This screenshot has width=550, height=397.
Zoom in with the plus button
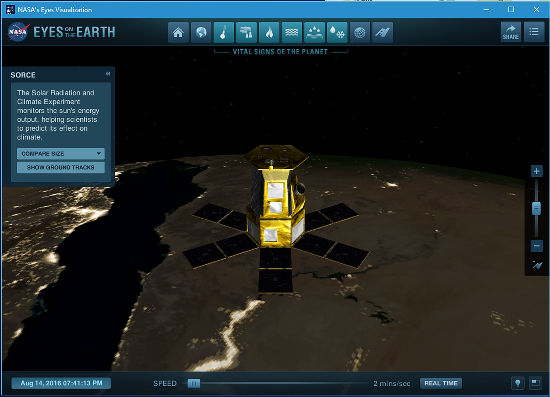[536, 171]
